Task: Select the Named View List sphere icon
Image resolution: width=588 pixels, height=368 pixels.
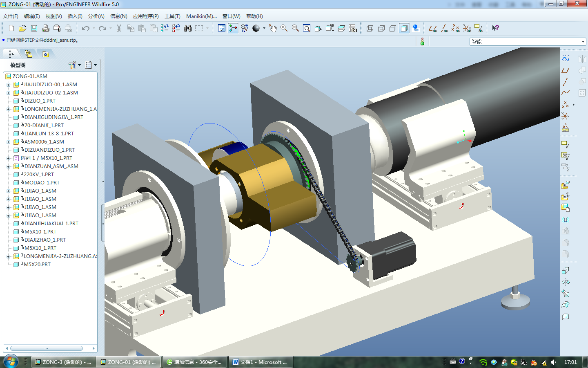Action: 256,28
